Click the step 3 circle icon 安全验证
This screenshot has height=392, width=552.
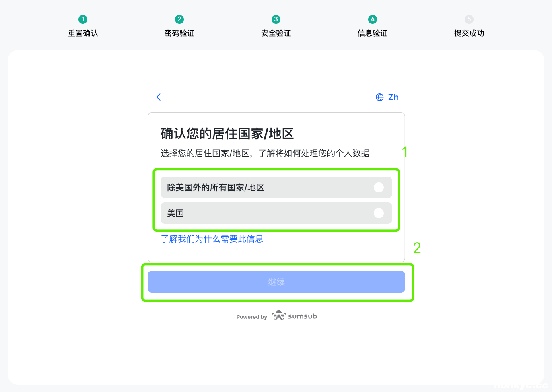(276, 19)
